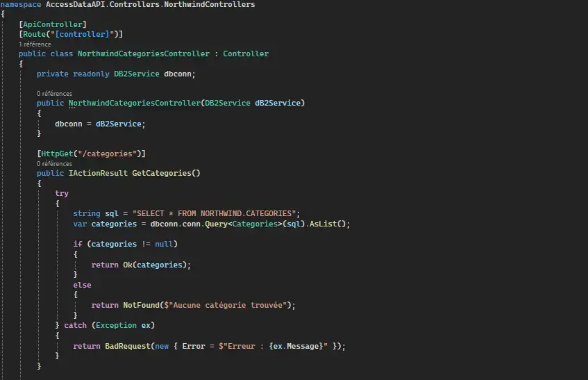Click the Controller base class name
Viewport: 588px width, 380px height.
pos(245,53)
